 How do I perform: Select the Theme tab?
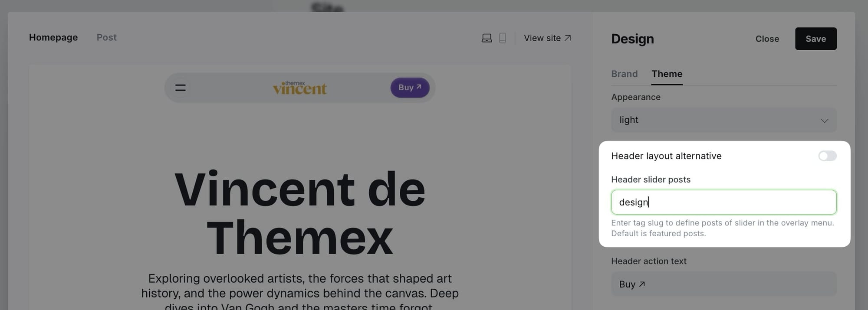coord(667,74)
